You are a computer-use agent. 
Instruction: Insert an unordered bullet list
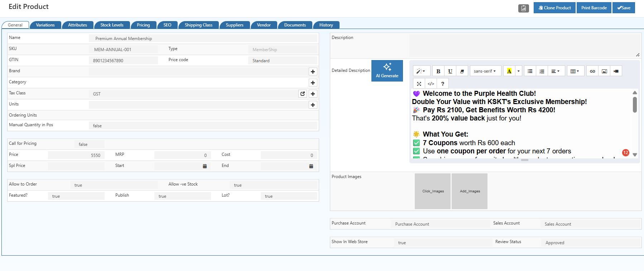tap(530, 71)
